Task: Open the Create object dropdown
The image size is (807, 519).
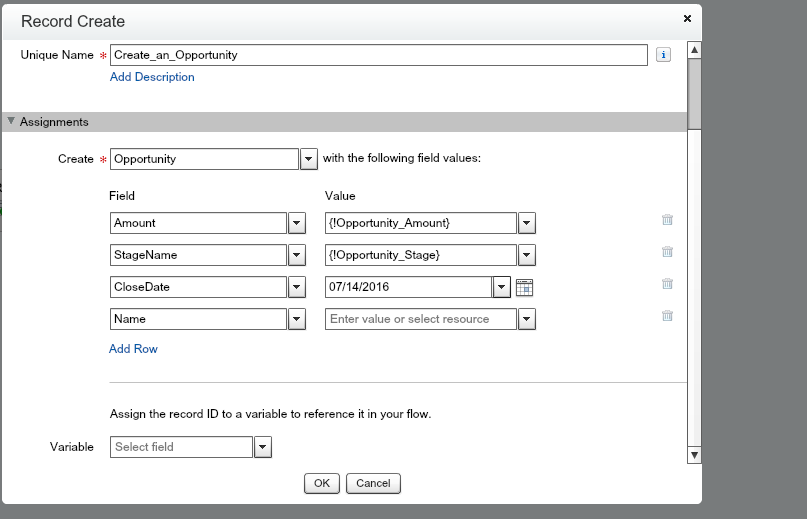Action: tap(309, 160)
